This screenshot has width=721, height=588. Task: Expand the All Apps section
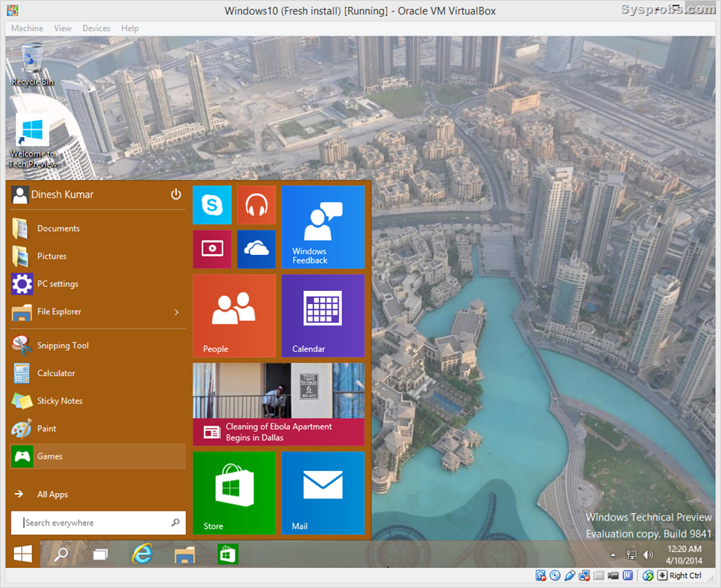click(53, 494)
